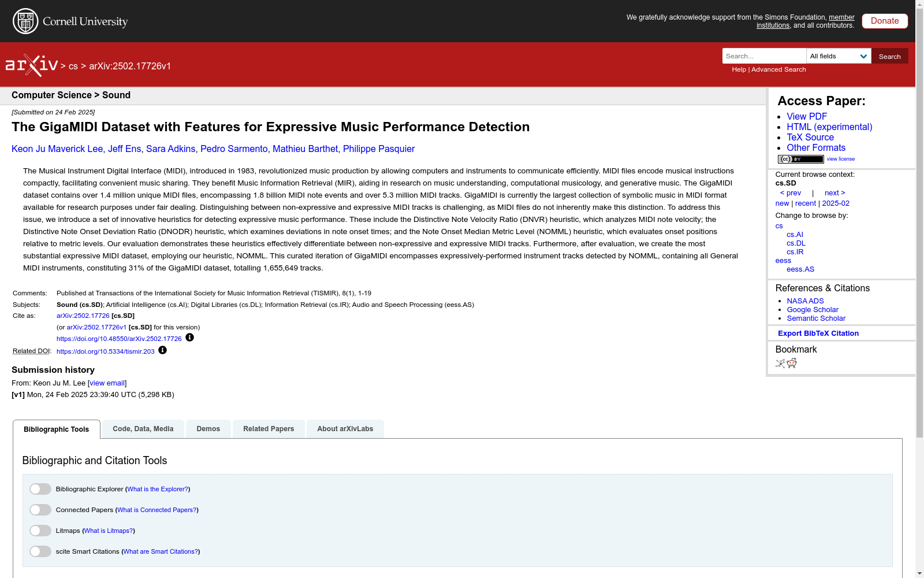Open author Mathieu Barthet
The image size is (924, 578).
click(305, 149)
